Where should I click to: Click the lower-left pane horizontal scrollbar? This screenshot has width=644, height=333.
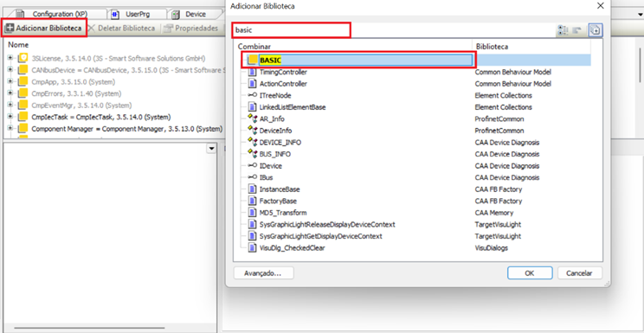click(x=89, y=328)
